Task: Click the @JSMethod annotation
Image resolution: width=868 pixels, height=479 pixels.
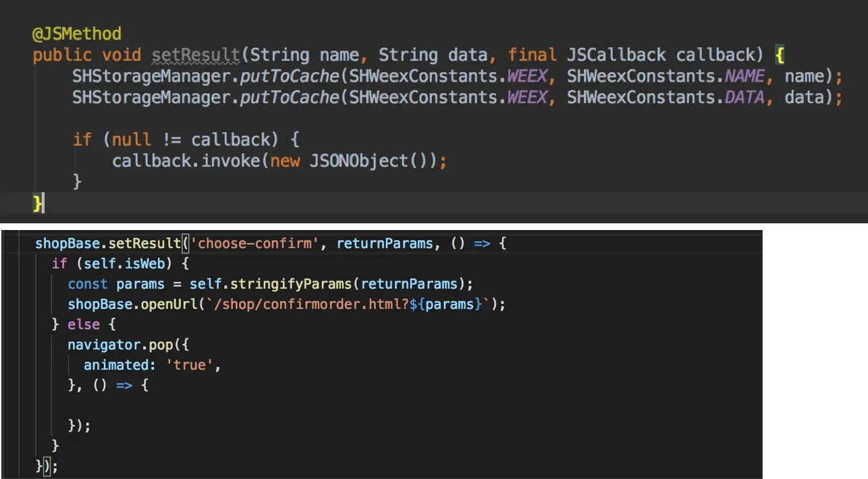Action: tap(77, 34)
